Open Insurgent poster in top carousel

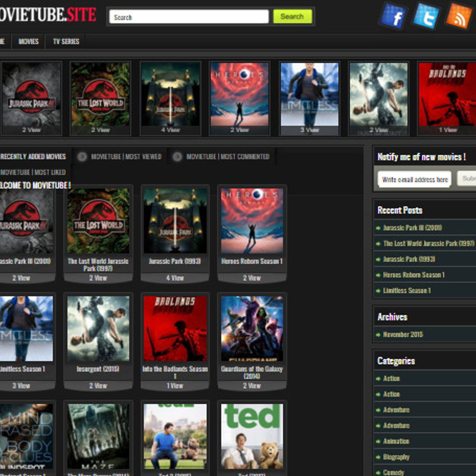(x=379, y=94)
